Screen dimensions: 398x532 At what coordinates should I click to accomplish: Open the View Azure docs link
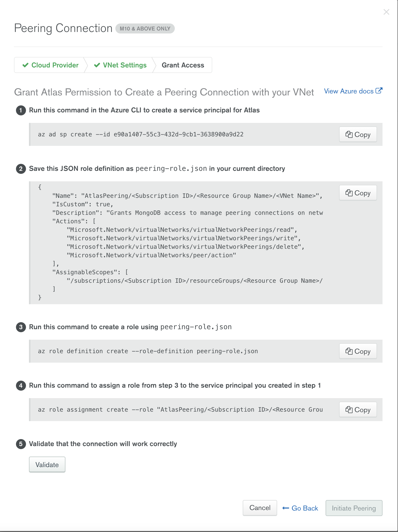(x=349, y=91)
